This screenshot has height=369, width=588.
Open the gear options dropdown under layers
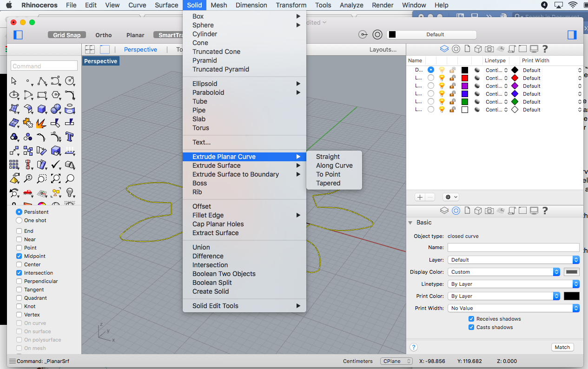(451, 197)
